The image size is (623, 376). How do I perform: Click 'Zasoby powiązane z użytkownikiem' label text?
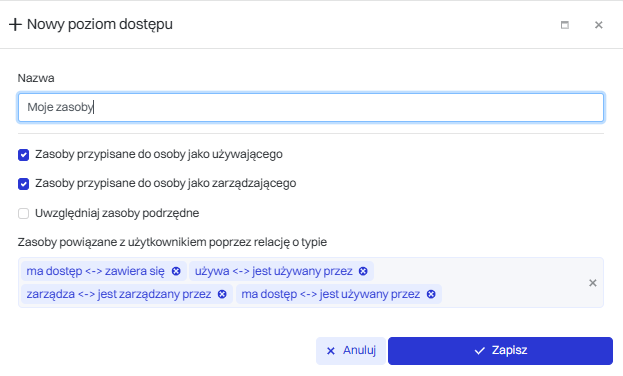(x=172, y=242)
